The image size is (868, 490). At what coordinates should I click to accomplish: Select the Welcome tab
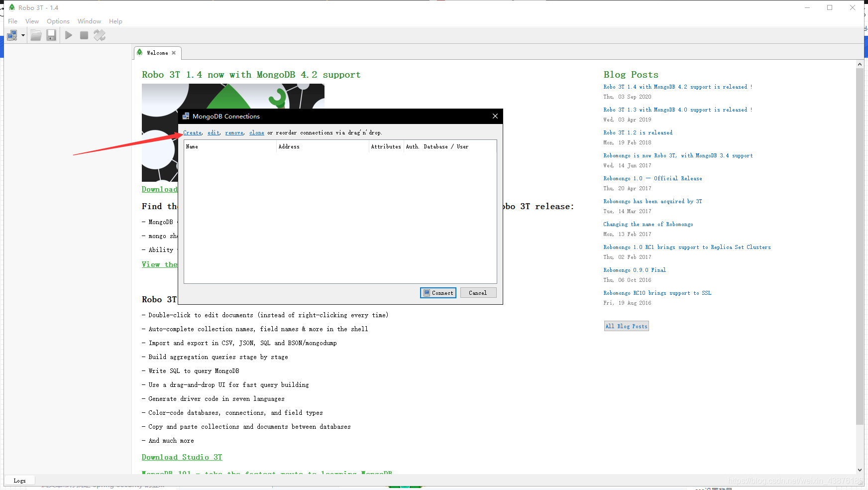pos(157,53)
